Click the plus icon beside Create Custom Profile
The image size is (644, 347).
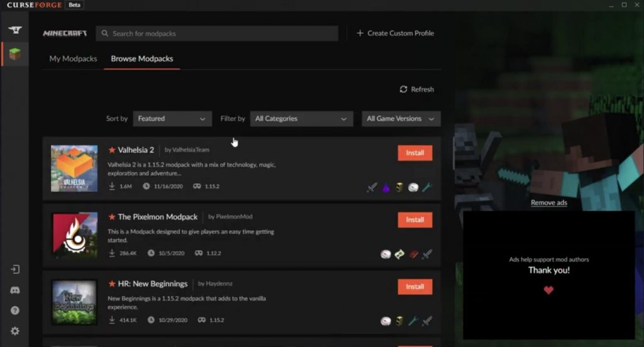point(360,33)
